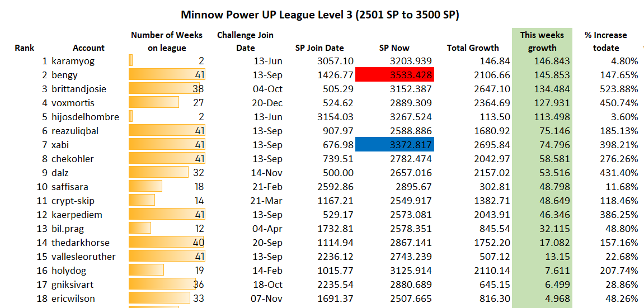Select SP Join Date value 2592.86
Viewport: 644px width, 308px height.
(336, 187)
